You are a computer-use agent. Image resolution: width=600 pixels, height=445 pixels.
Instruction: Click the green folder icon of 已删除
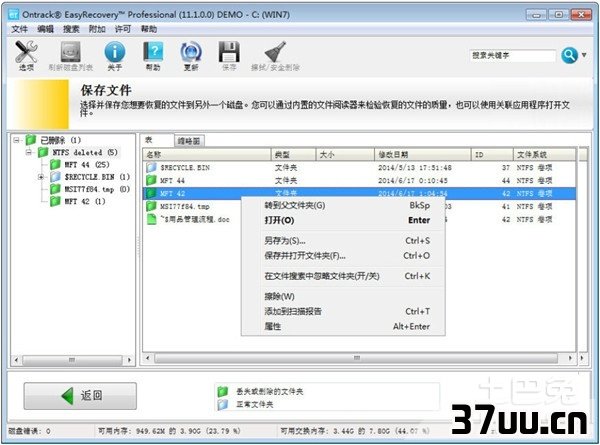coord(31,140)
